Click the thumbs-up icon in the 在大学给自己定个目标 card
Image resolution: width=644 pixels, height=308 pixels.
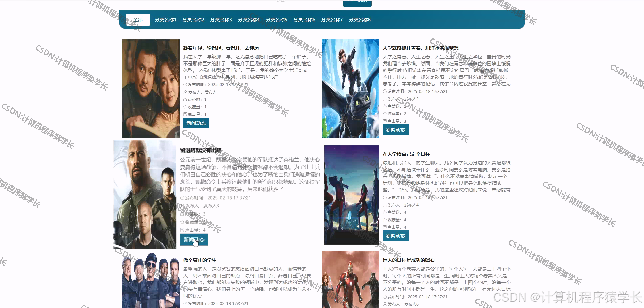[385, 212]
